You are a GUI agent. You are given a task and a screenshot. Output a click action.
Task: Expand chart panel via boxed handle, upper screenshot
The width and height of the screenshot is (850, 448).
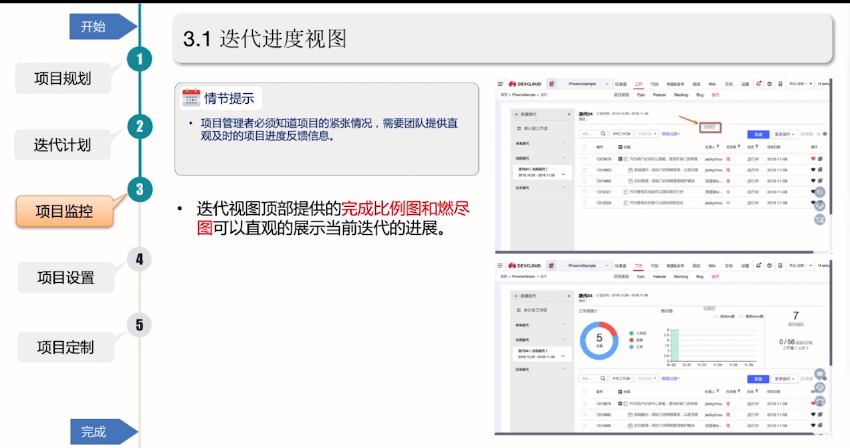click(x=710, y=127)
